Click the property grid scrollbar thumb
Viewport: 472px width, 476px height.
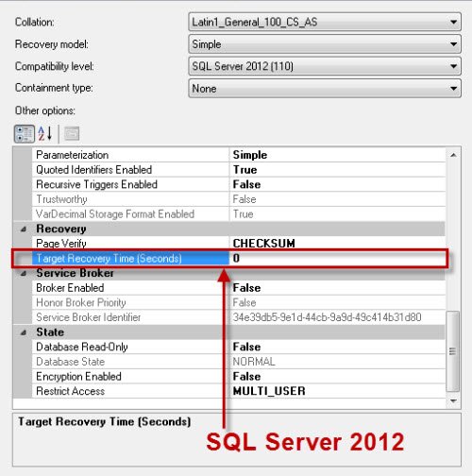453,351
